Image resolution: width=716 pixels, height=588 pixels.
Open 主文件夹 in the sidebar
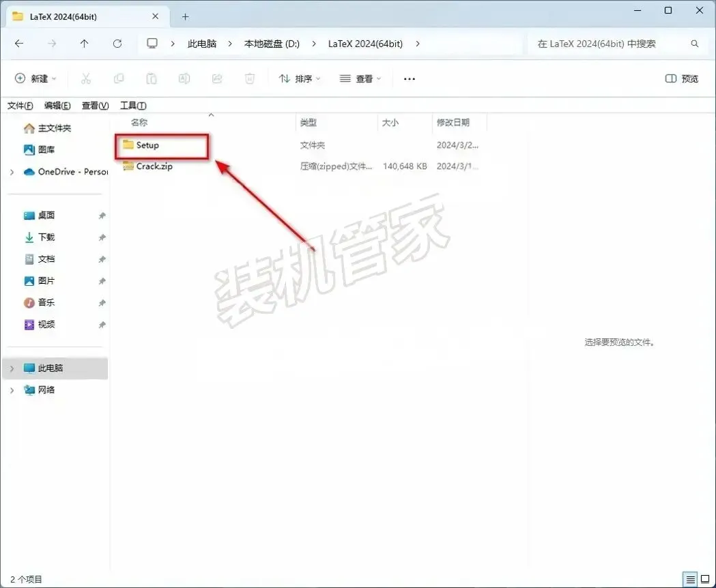[x=48, y=128]
